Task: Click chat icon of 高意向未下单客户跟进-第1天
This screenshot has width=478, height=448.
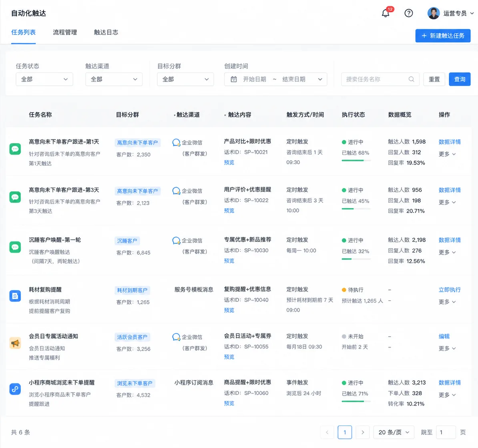Action: [x=15, y=149]
